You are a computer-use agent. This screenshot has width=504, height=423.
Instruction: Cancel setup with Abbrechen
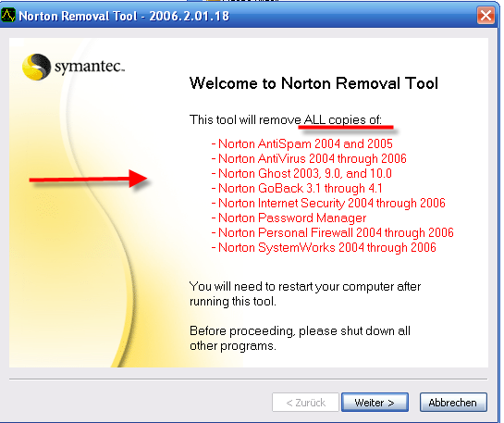[453, 402]
